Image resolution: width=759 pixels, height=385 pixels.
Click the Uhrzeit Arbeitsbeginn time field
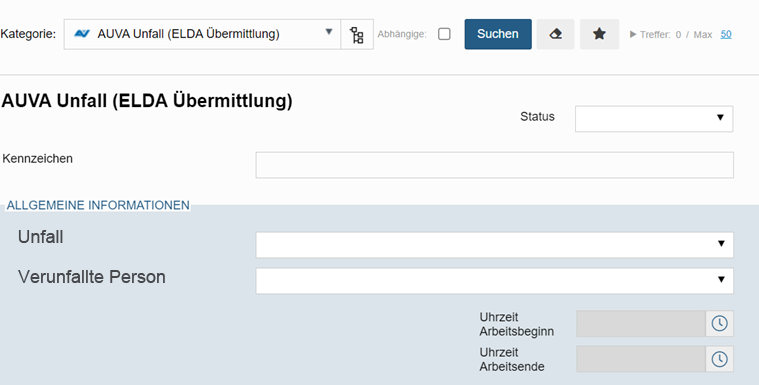point(641,323)
